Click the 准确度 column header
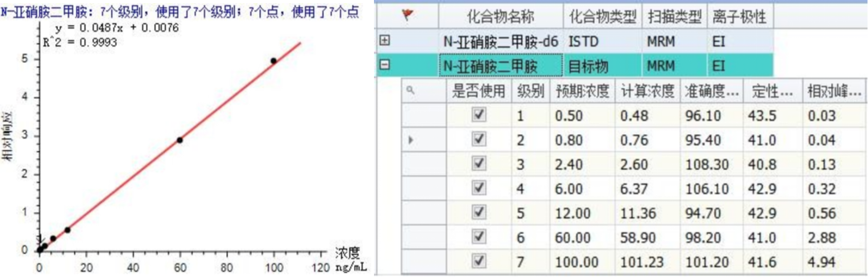This screenshot has height=277, width=868. [x=711, y=91]
